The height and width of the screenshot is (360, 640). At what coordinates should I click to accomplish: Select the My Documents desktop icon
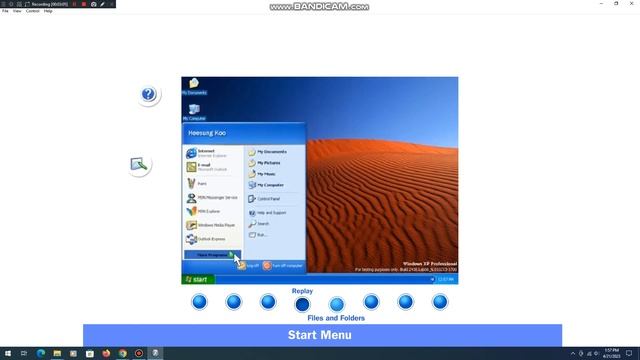(x=194, y=86)
